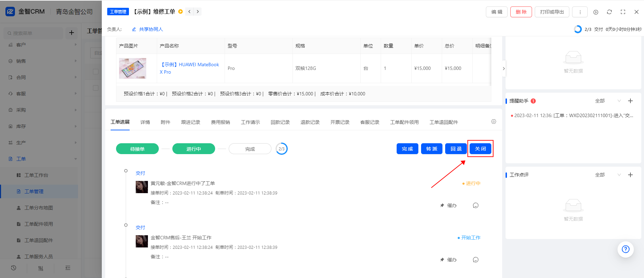Add a work review with plus icon
Screen dimensions: 644x278
630,175
